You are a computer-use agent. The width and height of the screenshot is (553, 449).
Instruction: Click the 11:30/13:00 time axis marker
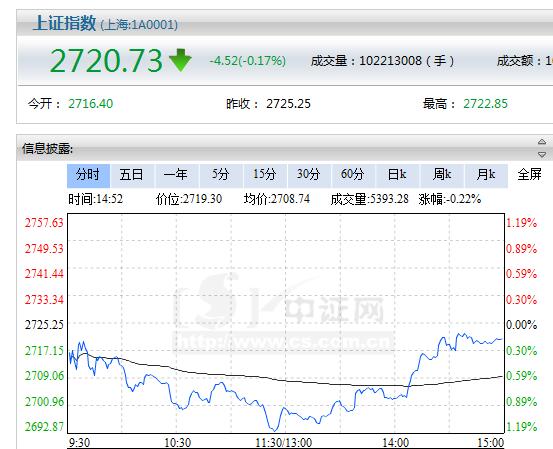click(x=284, y=443)
